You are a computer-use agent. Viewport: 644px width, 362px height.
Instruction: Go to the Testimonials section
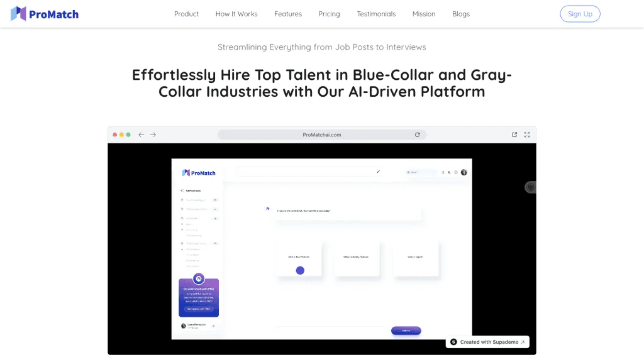click(x=376, y=14)
